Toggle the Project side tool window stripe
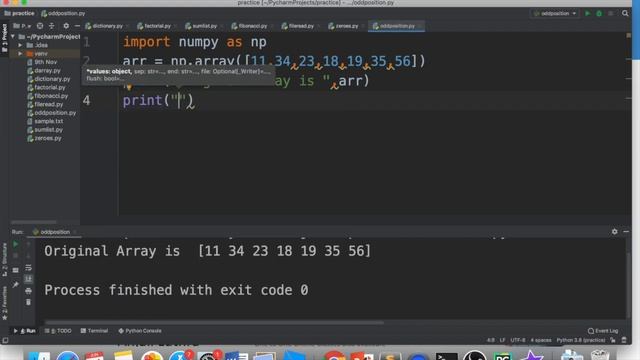The height and width of the screenshot is (360, 640). [4, 38]
